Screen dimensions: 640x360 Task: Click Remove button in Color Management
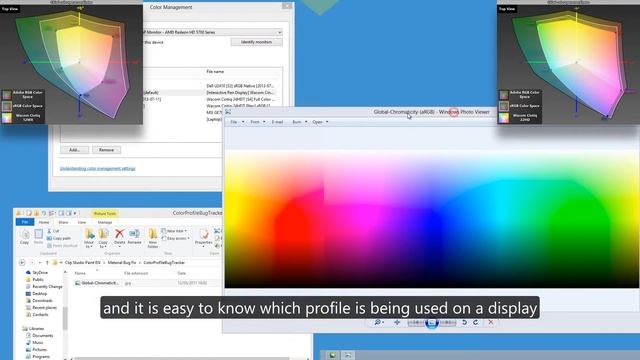[106, 150]
